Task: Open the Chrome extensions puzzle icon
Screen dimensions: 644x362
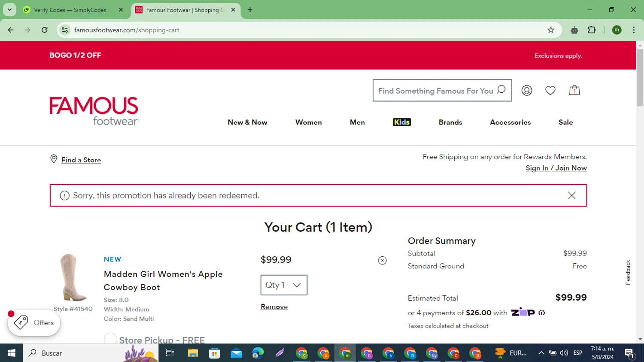Action: (x=592, y=30)
